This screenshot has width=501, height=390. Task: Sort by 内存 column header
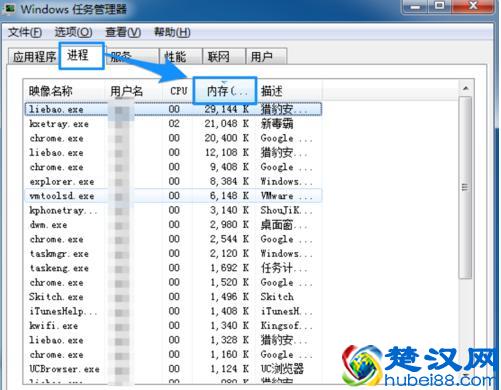[225, 91]
